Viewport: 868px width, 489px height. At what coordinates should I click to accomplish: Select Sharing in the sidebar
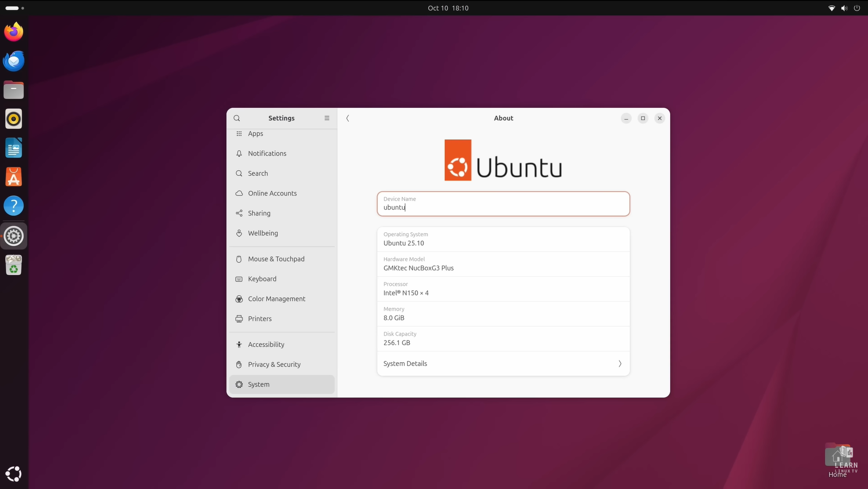click(x=282, y=213)
